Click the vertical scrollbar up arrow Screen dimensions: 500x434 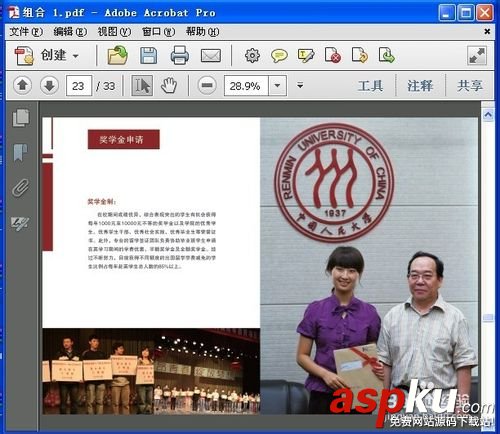click(x=488, y=115)
